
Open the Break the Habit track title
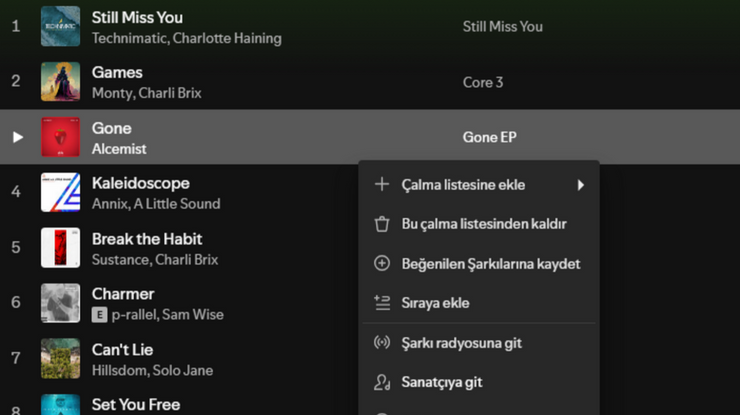(147, 239)
